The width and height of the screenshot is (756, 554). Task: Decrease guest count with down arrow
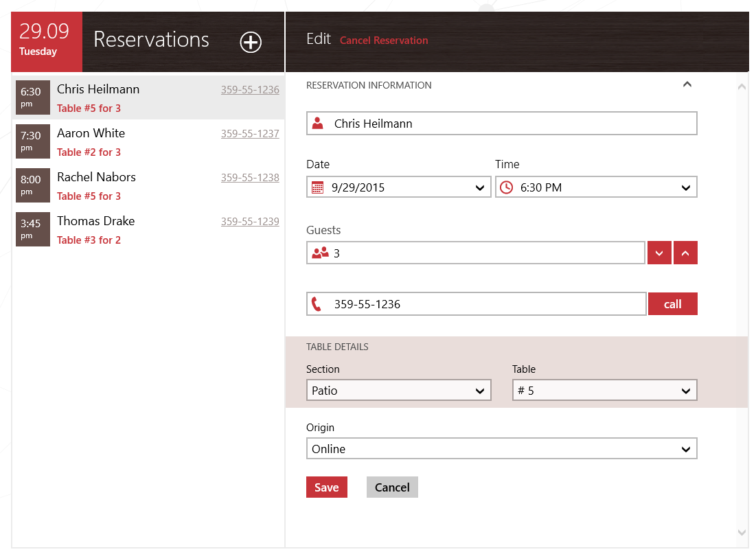click(x=659, y=253)
